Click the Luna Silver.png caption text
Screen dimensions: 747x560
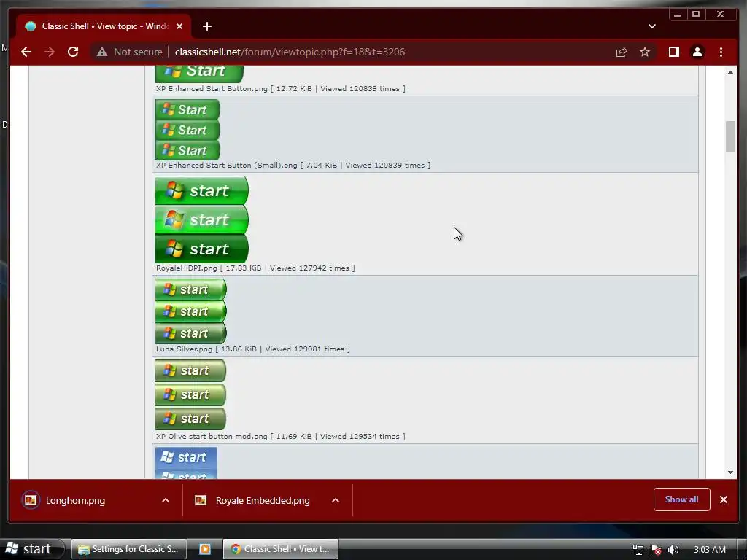click(x=253, y=349)
